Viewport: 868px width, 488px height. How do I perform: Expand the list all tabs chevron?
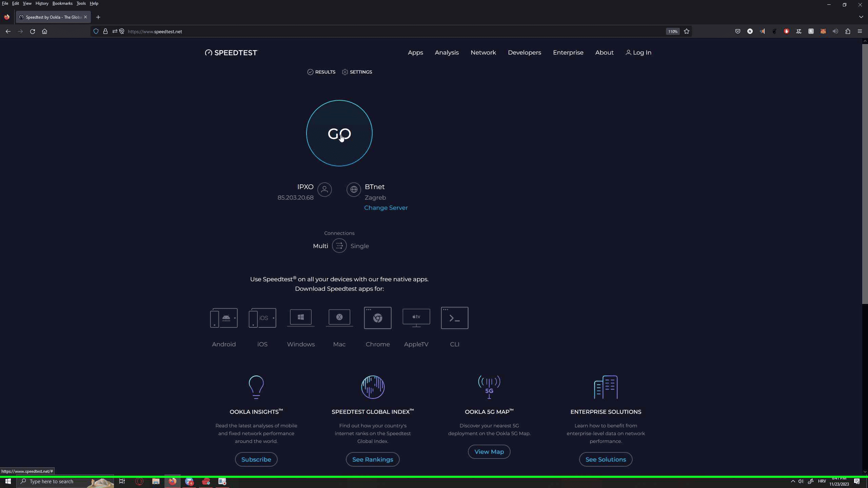pyautogui.click(x=861, y=17)
